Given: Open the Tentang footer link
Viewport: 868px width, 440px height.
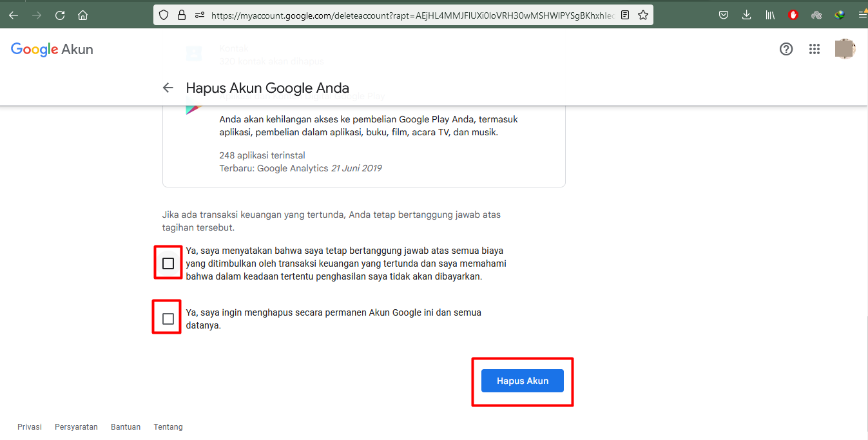Looking at the screenshot, I should click(x=168, y=427).
